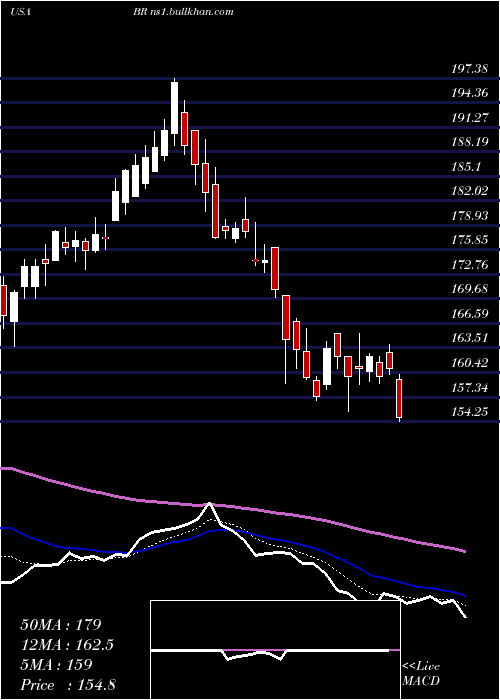Click the <<Live MACD label
The image size is (500, 700).
click(421, 674)
